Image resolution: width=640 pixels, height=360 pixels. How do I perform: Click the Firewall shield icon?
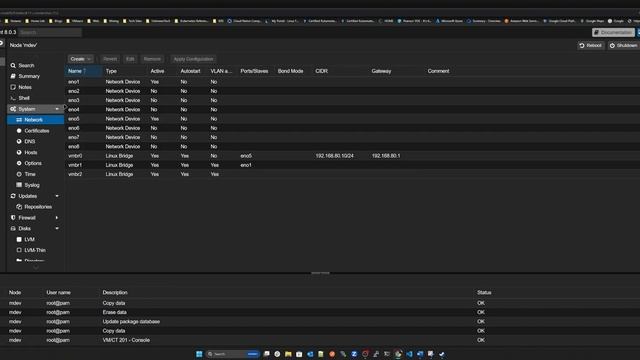[13, 218]
